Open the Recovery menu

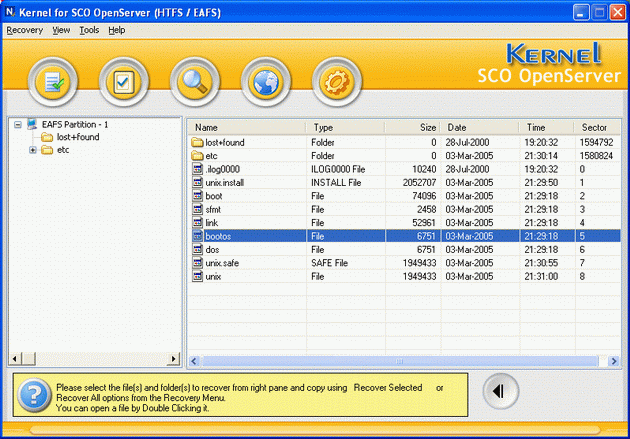(x=25, y=30)
